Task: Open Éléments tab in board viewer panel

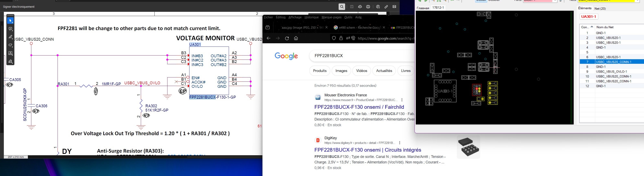Action: click(x=585, y=8)
